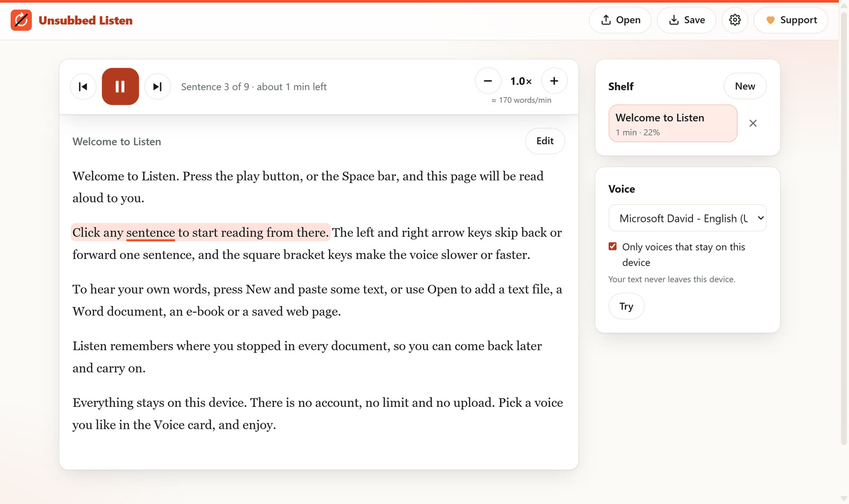Edit the Welcome to Listen text
This screenshot has height=504, width=849.
tap(545, 141)
